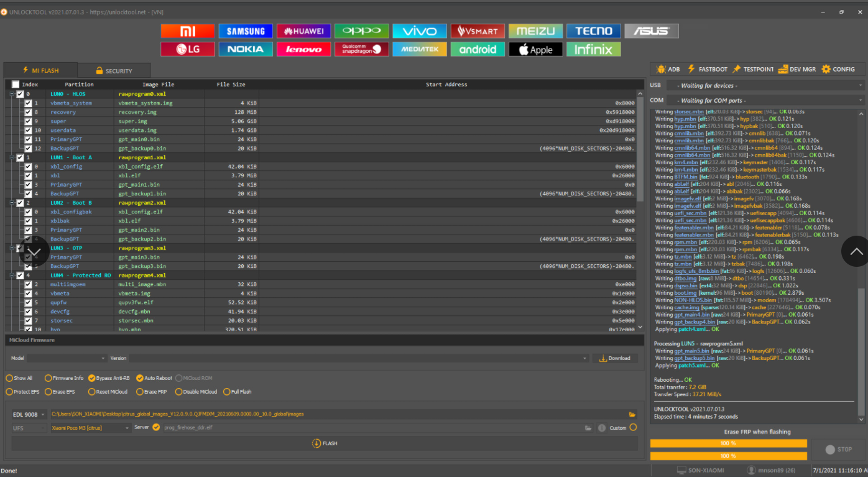Toggle the Custom loader option
Viewport: 868px width, 477px height.
tap(633, 427)
